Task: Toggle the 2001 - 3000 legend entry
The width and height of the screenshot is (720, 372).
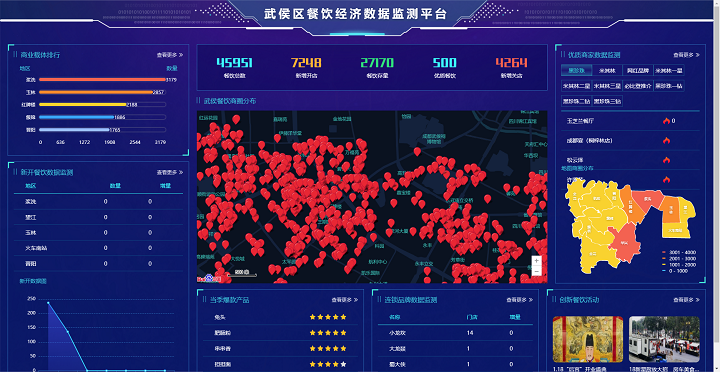Action: tap(679, 259)
